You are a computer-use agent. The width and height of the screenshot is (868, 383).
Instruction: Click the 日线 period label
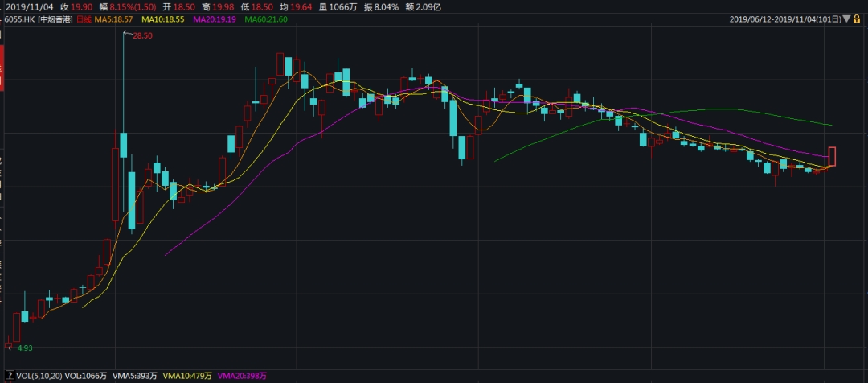point(84,18)
